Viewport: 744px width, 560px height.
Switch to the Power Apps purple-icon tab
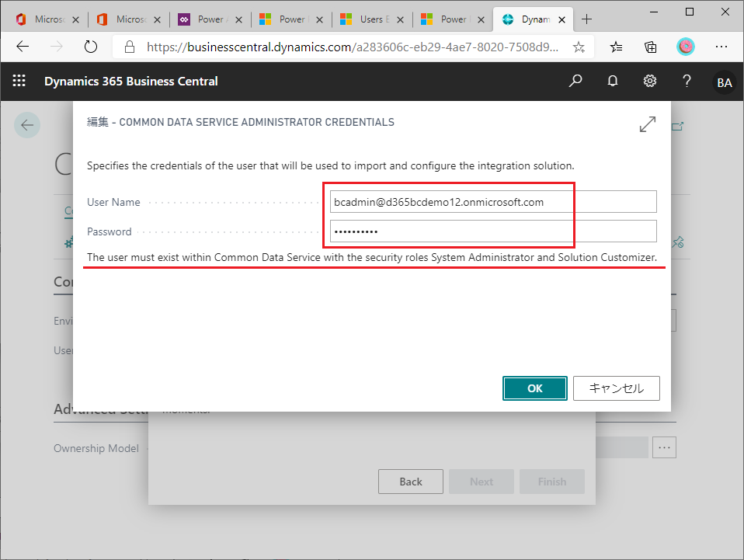pyautogui.click(x=209, y=19)
